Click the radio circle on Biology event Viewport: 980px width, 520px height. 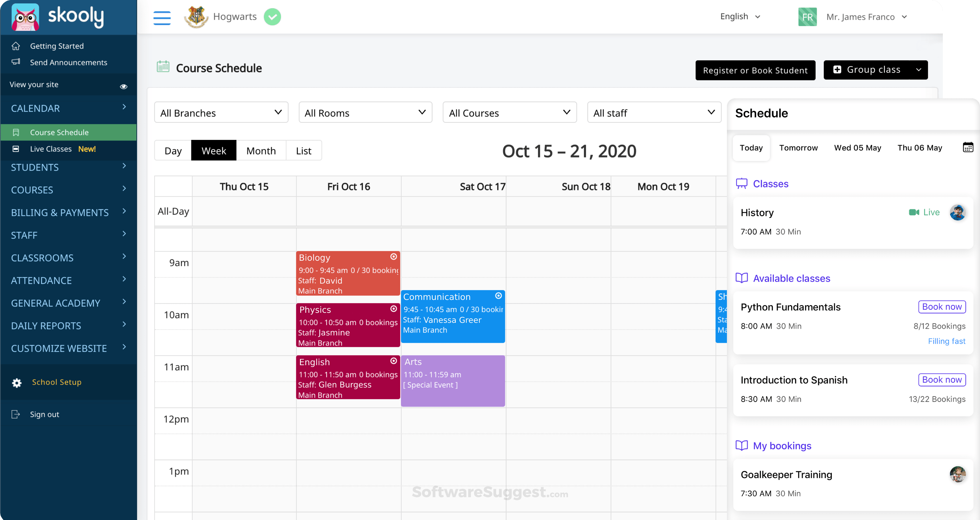393,257
